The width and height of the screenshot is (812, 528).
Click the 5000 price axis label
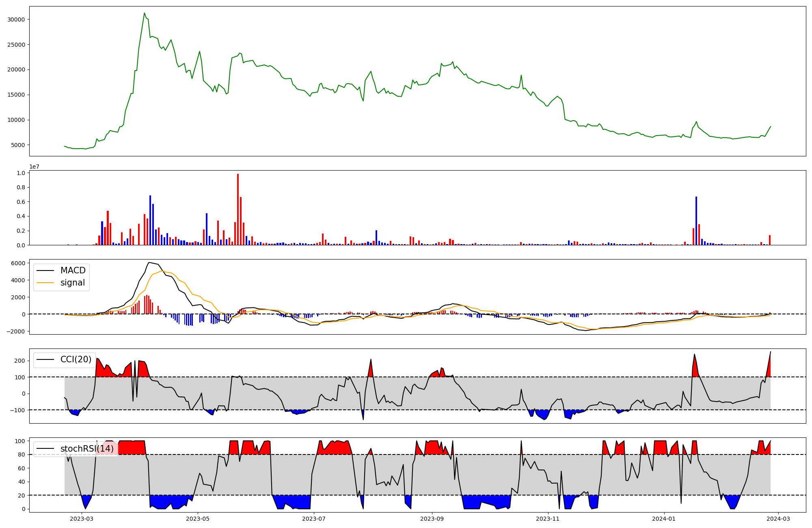tap(18, 145)
